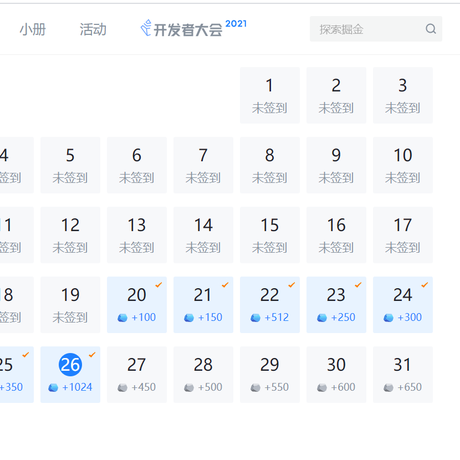
Task: Click the number 20 on its day cell
Action: tap(137, 295)
